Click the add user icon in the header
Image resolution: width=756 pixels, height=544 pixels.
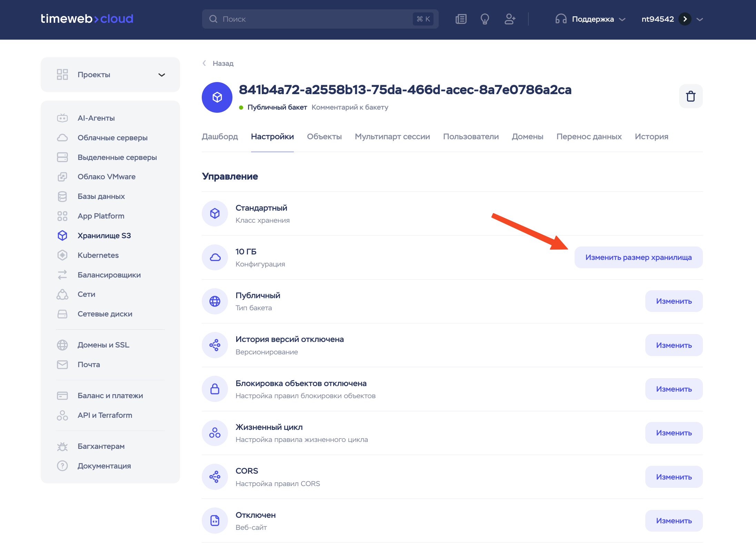pos(510,19)
